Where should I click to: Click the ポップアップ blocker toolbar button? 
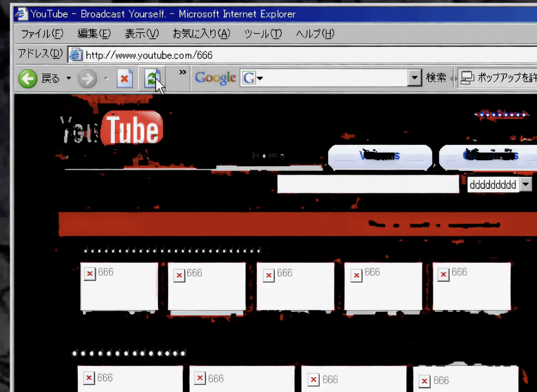point(498,78)
